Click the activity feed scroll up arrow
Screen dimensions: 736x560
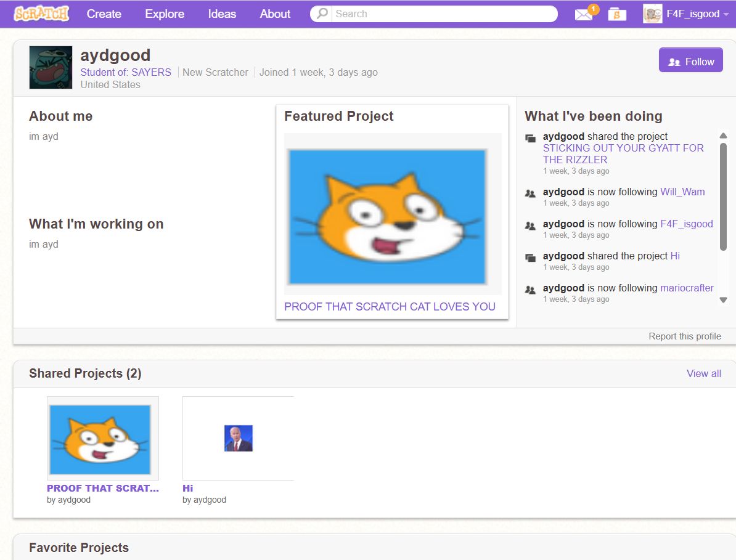pyautogui.click(x=723, y=136)
